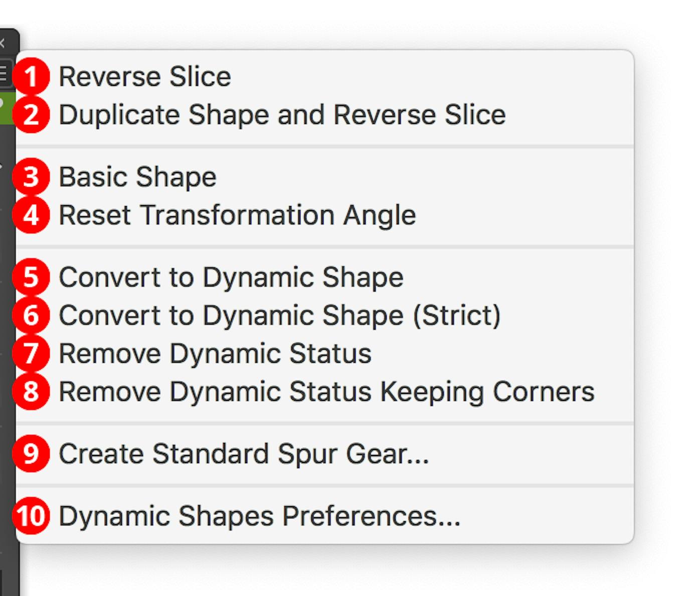Click the red badge numbered 7
Viewport: 700px width, 596px height.
tap(32, 353)
